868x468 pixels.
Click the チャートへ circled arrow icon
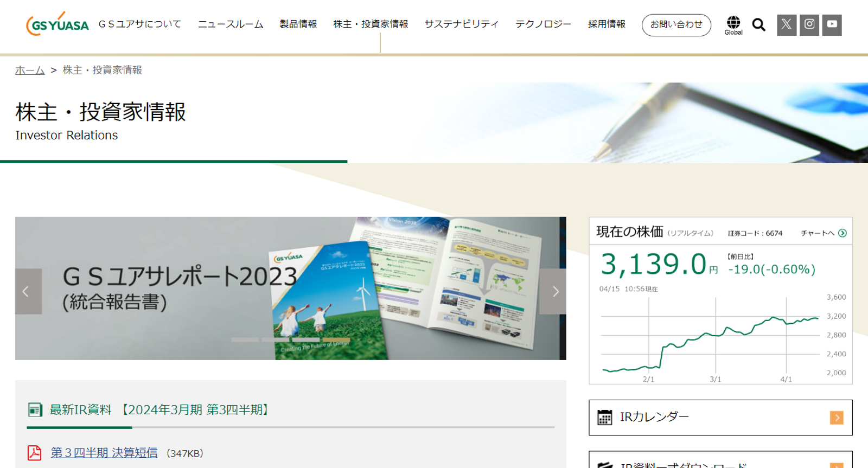pyautogui.click(x=843, y=233)
